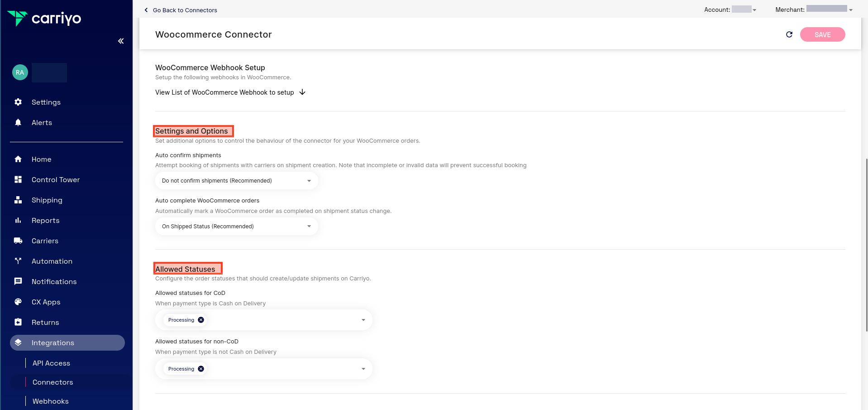Screen dimensions: 868x410
Task: Open Notifications menu item
Action: point(54,282)
